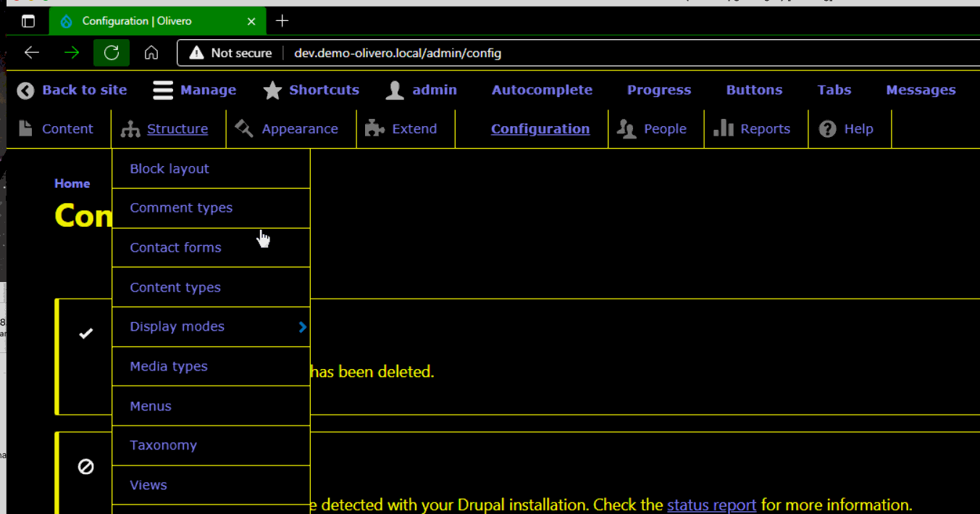This screenshot has height=514, width=980.
Task: Click the Shortcuts star icon
Action: coord(272,91)
